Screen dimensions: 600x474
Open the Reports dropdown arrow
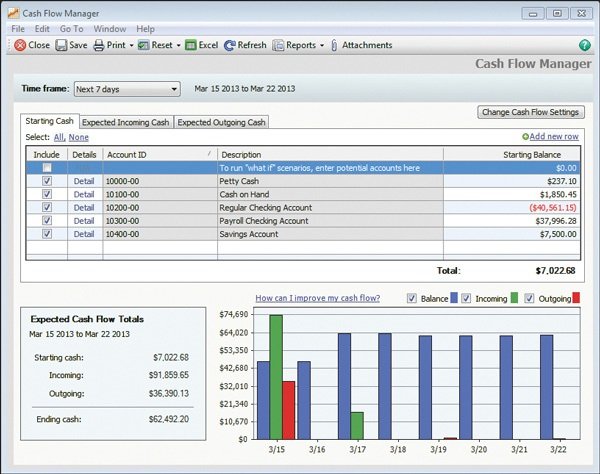(x=322, y=45)
